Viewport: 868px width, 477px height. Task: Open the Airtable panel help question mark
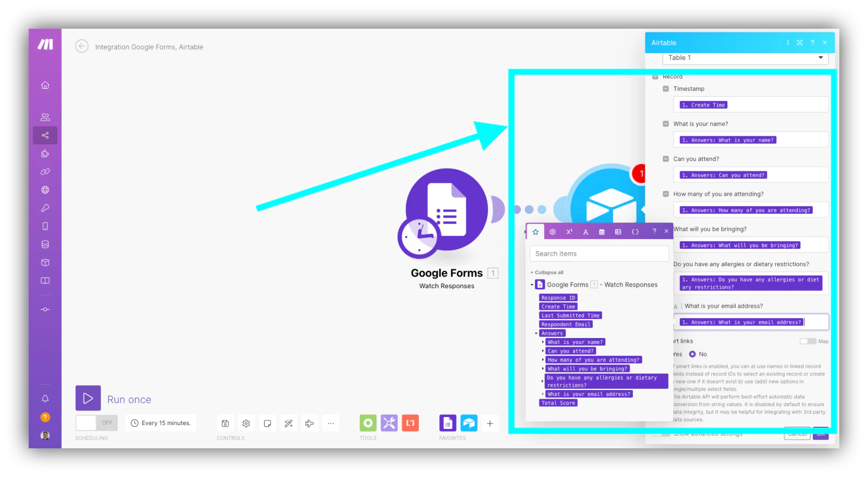(x=812, y=43)
